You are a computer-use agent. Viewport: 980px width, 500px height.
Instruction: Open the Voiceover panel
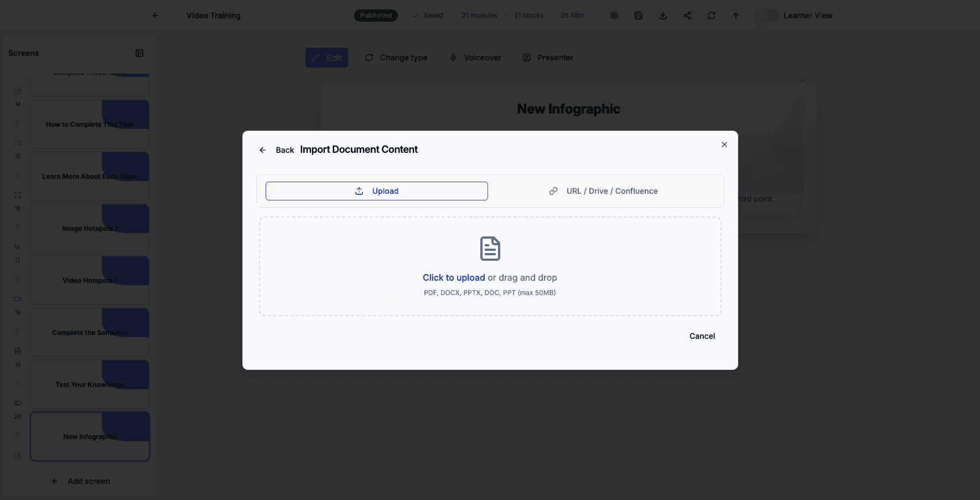475,58
